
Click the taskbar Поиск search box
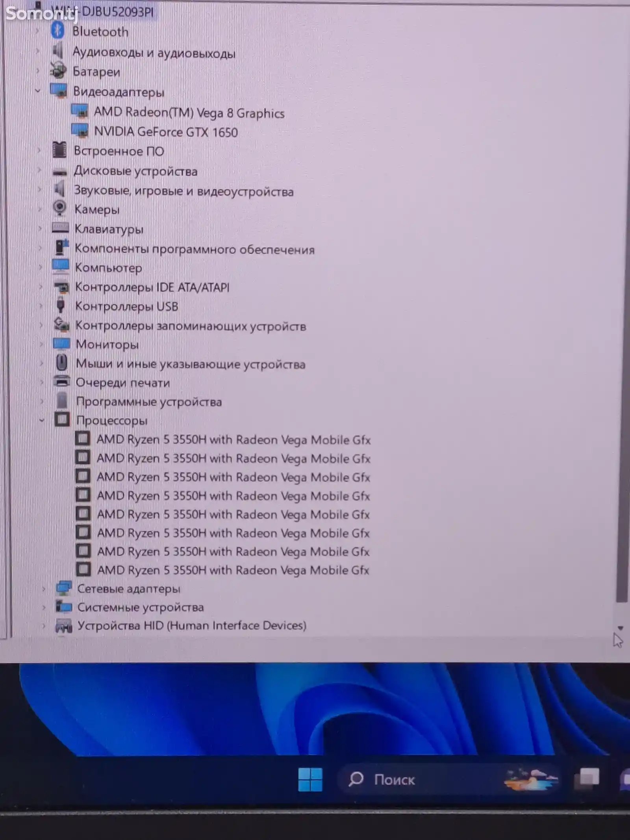point(449,779)
